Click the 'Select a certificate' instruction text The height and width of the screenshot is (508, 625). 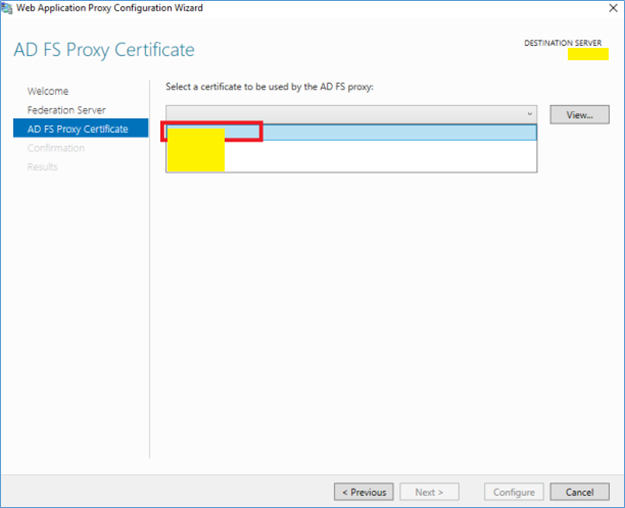(x=269, y=87)
